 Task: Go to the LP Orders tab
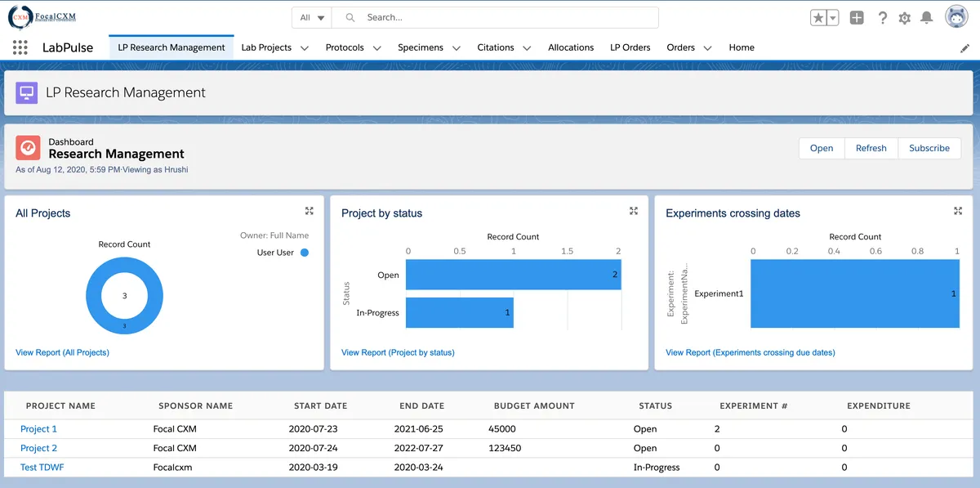pos(630,47)
